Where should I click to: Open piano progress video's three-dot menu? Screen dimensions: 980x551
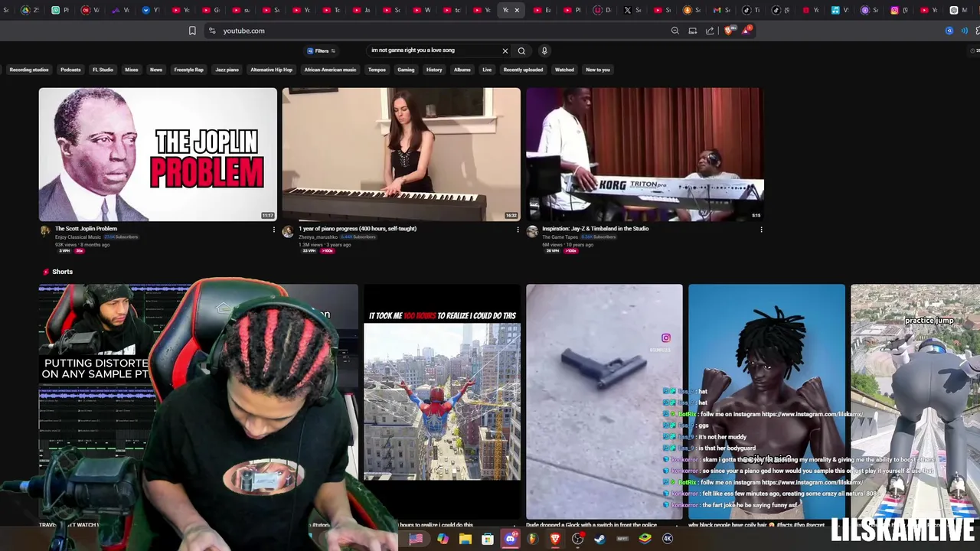[518, 229]
